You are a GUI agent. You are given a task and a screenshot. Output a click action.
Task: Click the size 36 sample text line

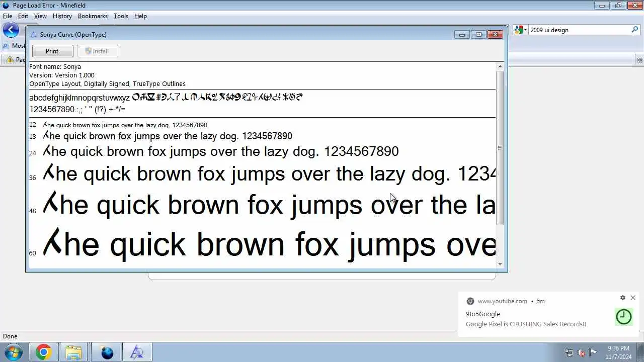[269, 173]
